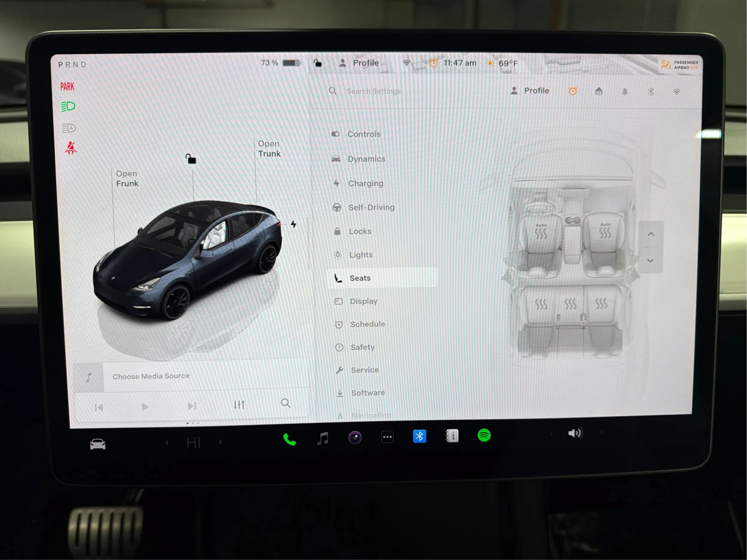747x560 pixels.
Task: Raise volume with the right arrow
Action: [x=601, y=432]
